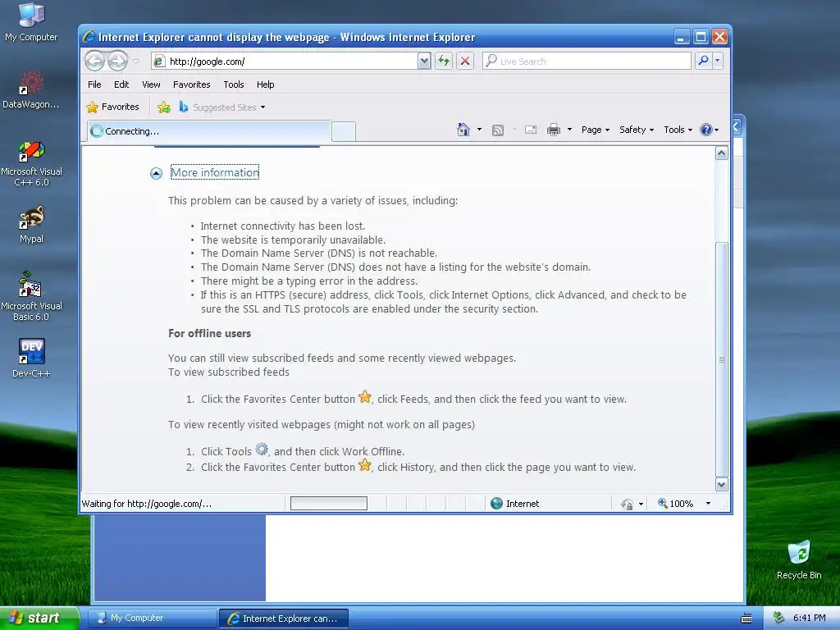The height and width of the screenshot is (630, 840).
Task: Click Microsoft Visual Basic 6.0 icon
Action: [31, 297]
